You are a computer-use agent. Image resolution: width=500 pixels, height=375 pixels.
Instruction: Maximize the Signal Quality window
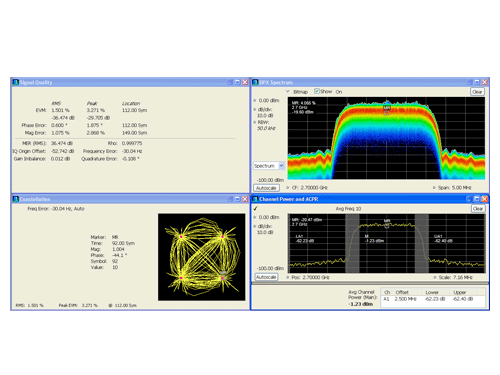pos(237,82)
